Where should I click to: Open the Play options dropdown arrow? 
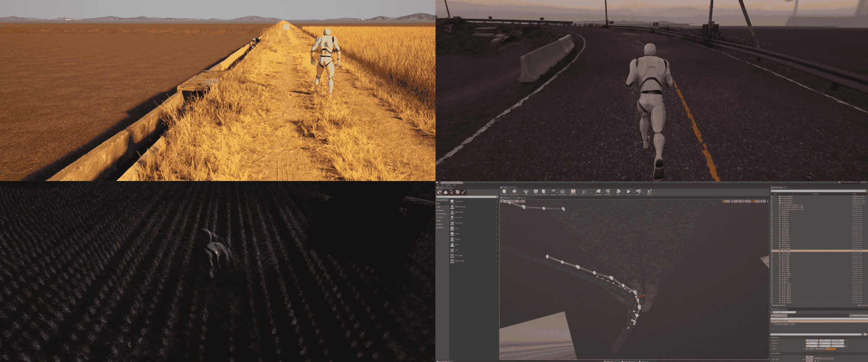[x=634, y=192]
